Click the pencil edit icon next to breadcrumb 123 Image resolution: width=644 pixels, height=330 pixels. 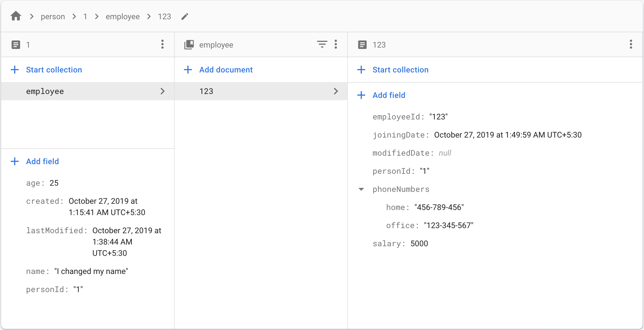pos(185,16)
